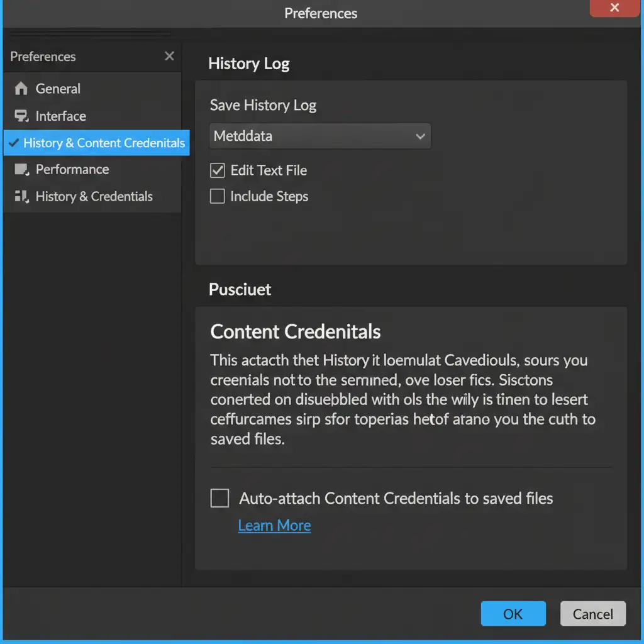Click the home icon beside General
The image size is (644, 644).
point(21,89)
